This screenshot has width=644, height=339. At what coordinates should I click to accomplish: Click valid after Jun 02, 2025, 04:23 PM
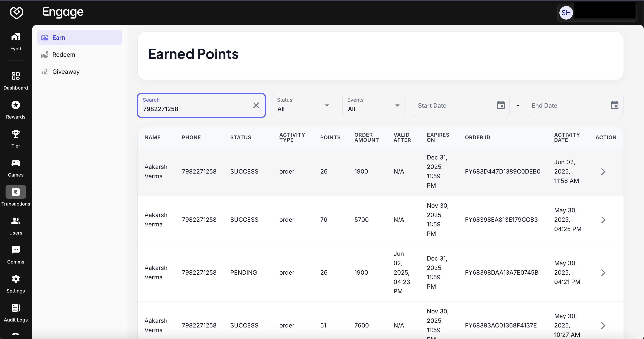pyautogui.click(x=401, y=273)
